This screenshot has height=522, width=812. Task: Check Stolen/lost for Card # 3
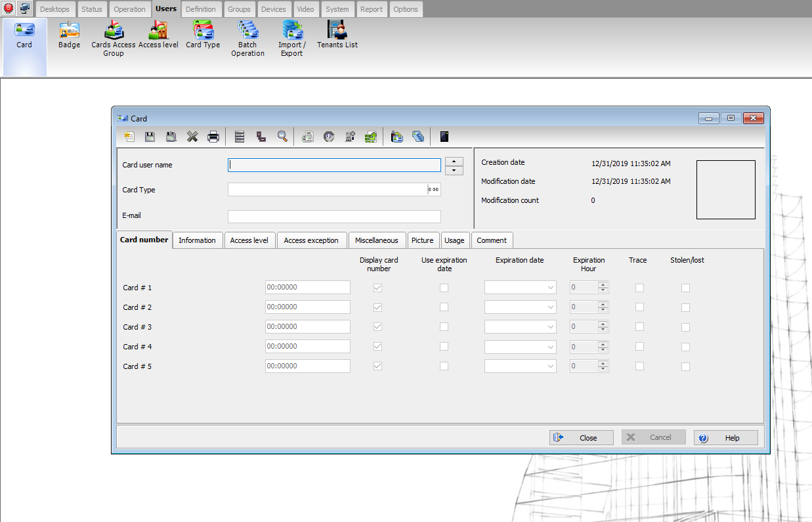tap(685, 327)
